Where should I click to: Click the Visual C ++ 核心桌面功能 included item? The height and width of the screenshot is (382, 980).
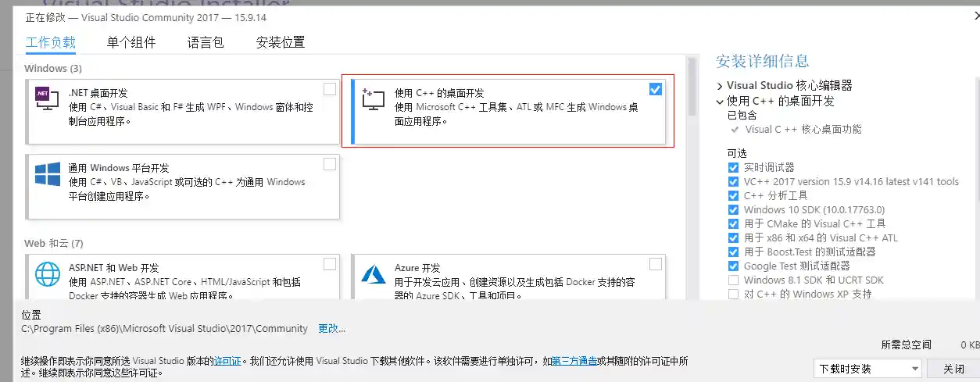coord(803,130)
